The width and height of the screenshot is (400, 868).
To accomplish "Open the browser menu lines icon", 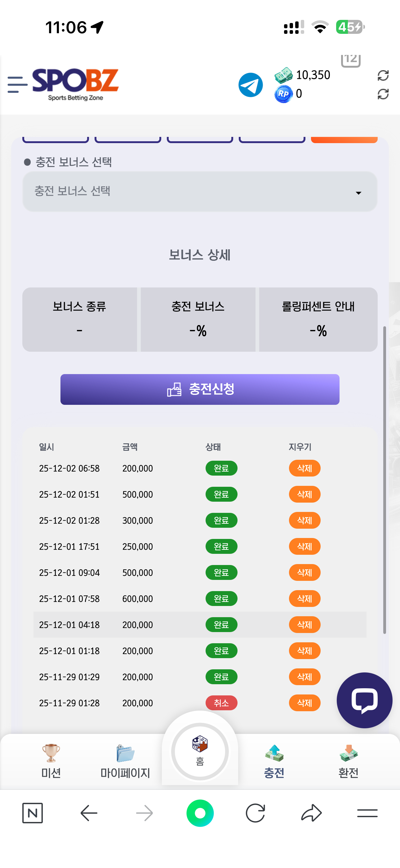I will click(x=367, y=813).
